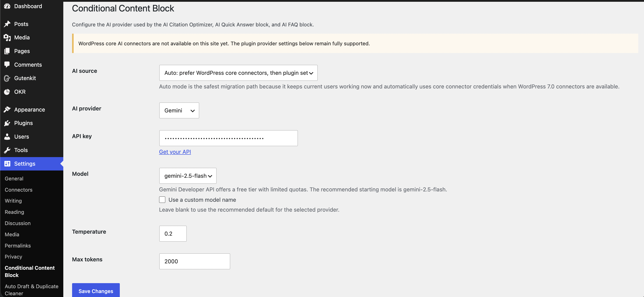Select the highlighted Settings menu
The height and width of the screenshot is (297, 644).
click(x=31, y=164)
